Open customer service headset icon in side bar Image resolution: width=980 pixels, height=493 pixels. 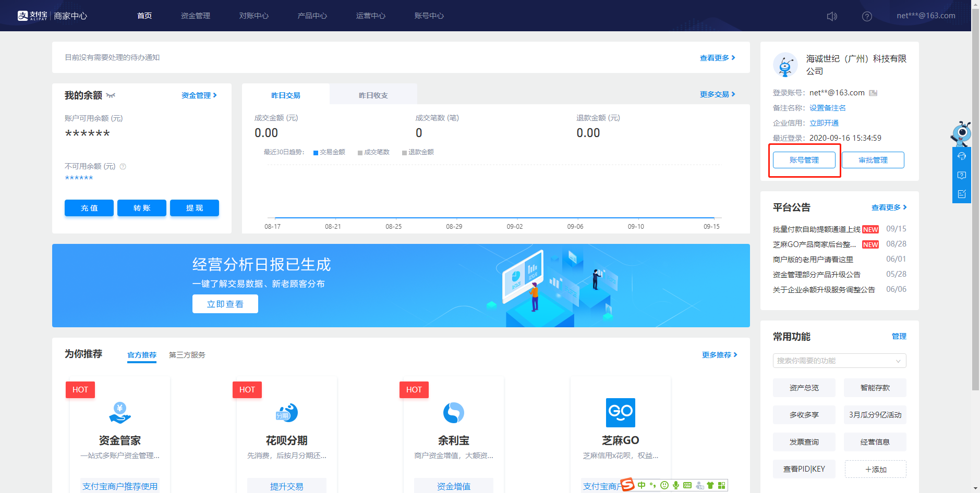point(962,156)
